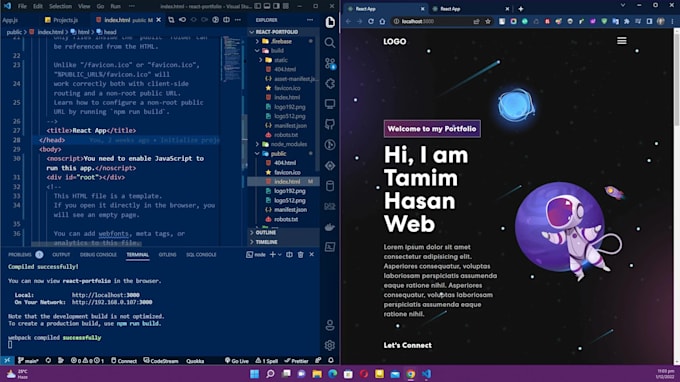Image resolution: width=680 pixels, height=382 pixels.
Task: Open the Accounts icon in the activity bar
Action: [x=330, y=325]
